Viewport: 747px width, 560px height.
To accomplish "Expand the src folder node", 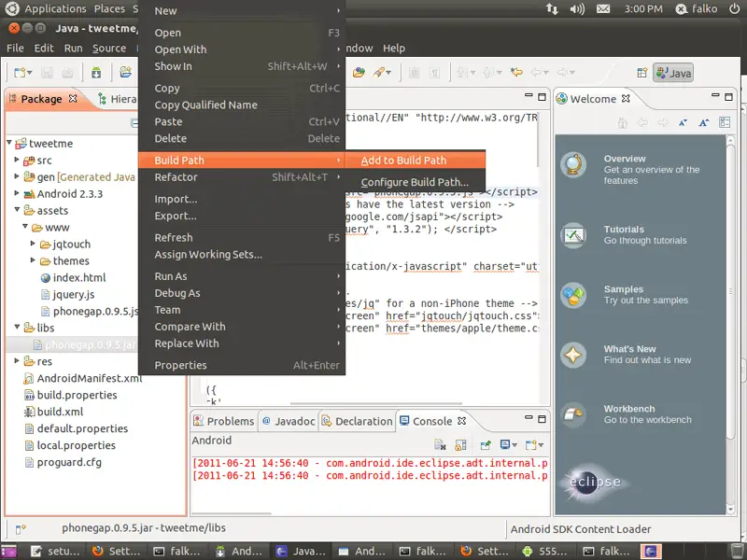I will 17,160.
